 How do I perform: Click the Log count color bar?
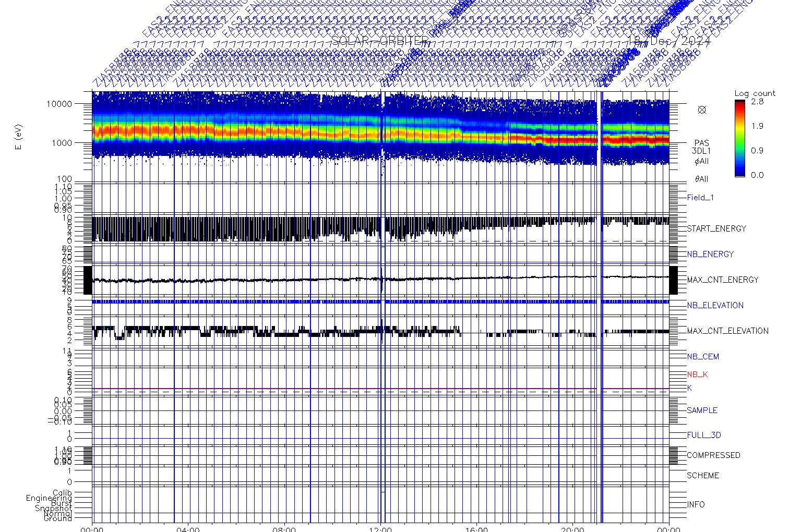point(740,138)
